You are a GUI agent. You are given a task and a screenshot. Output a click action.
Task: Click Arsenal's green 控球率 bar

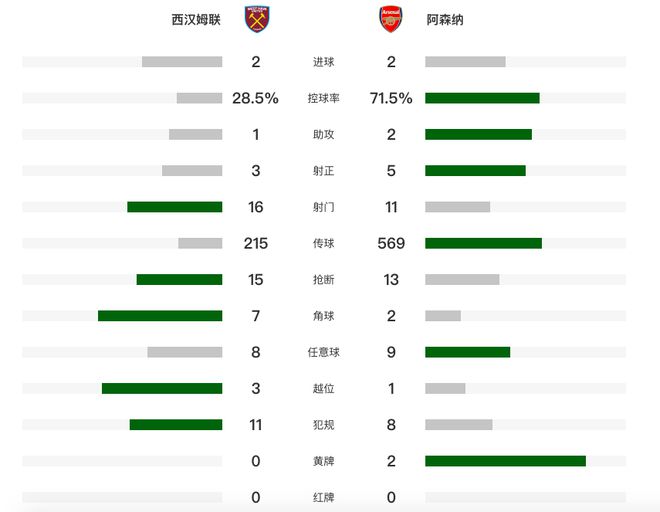(x=482, y=98)
